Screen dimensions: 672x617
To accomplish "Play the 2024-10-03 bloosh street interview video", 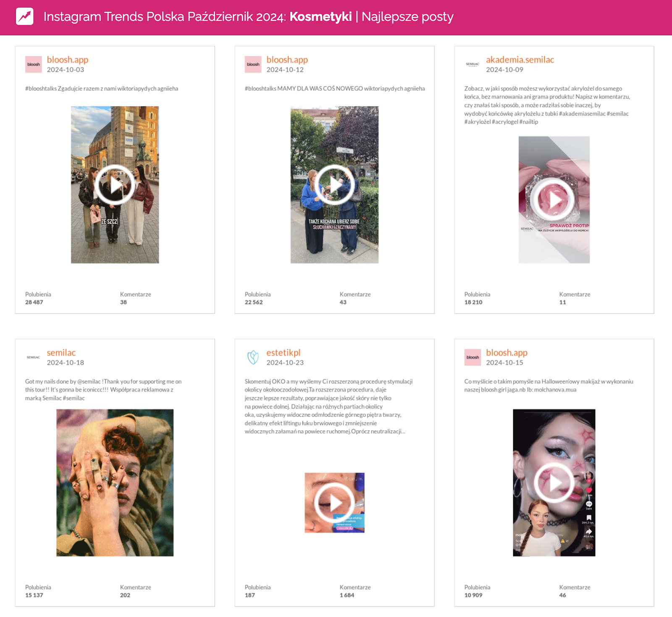I will tap(115, 185).
